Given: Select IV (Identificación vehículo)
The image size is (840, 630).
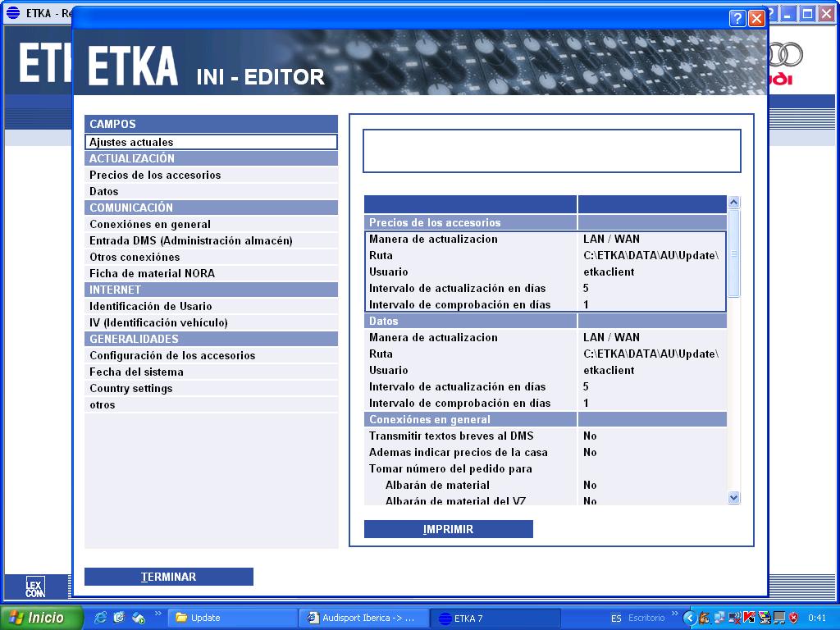Looking at the screenshot, I should [211, 322].
